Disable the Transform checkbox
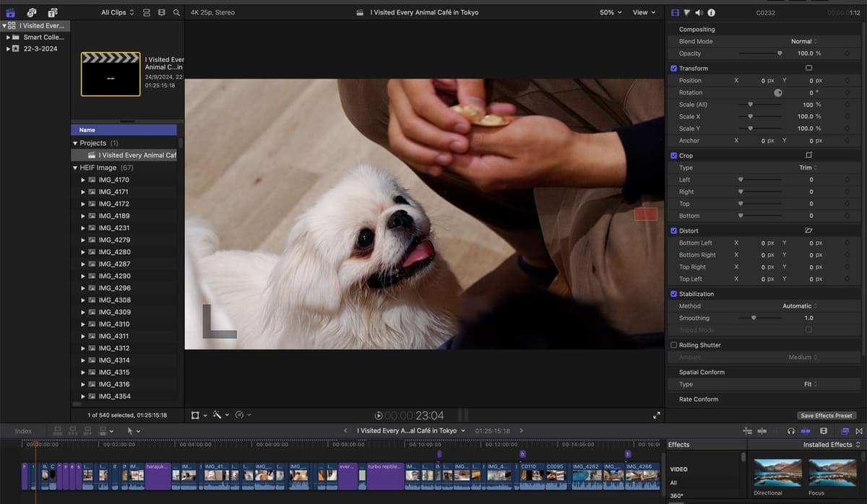Viewport: 867px width, 504px height. point(673,68)
